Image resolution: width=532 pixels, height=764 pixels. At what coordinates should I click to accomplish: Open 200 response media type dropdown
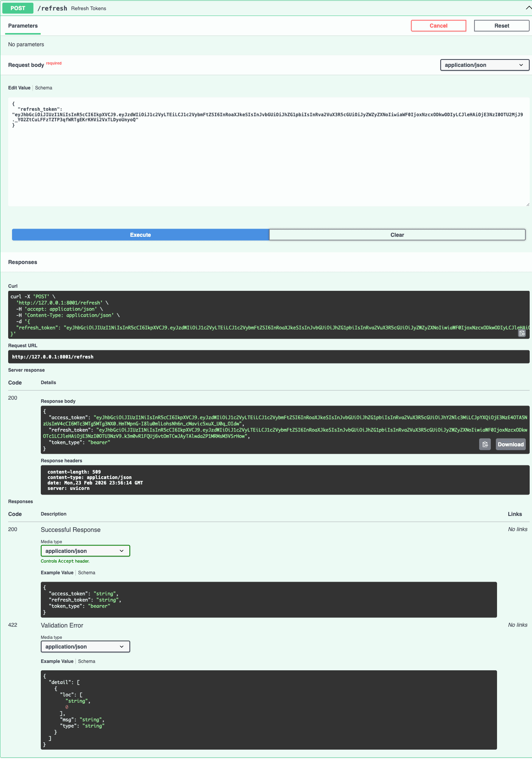click(85, 551)
